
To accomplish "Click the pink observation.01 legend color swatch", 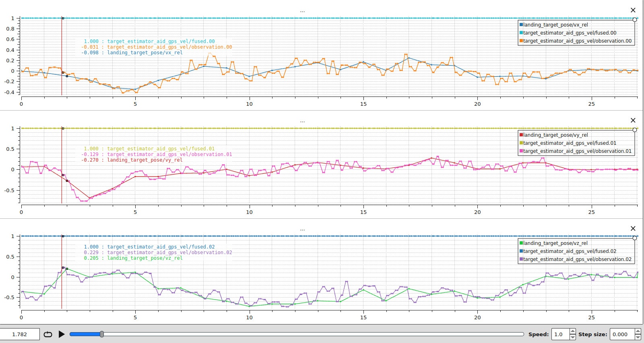I will tap(521, 151).
